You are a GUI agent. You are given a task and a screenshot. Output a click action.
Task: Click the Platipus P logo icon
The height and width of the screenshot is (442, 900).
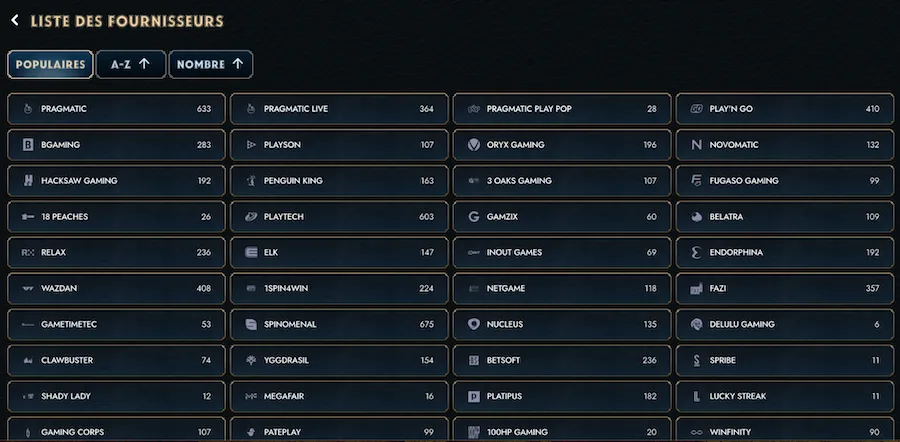click(474, 397)
